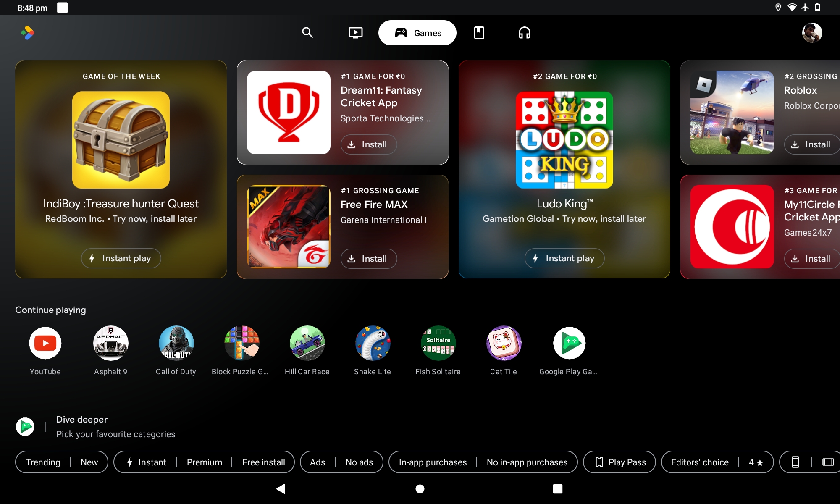Install Free Fire MAX
This screenshot has height=504, width=840.
point(368,259)
